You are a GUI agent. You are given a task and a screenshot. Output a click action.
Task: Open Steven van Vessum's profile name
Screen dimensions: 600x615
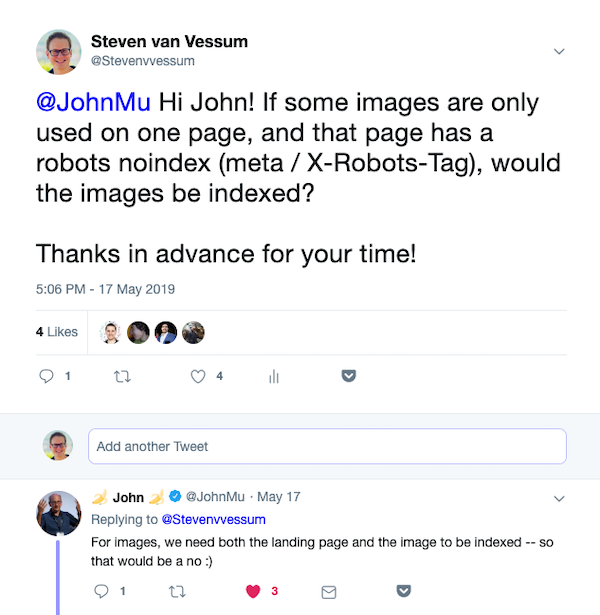169,42
